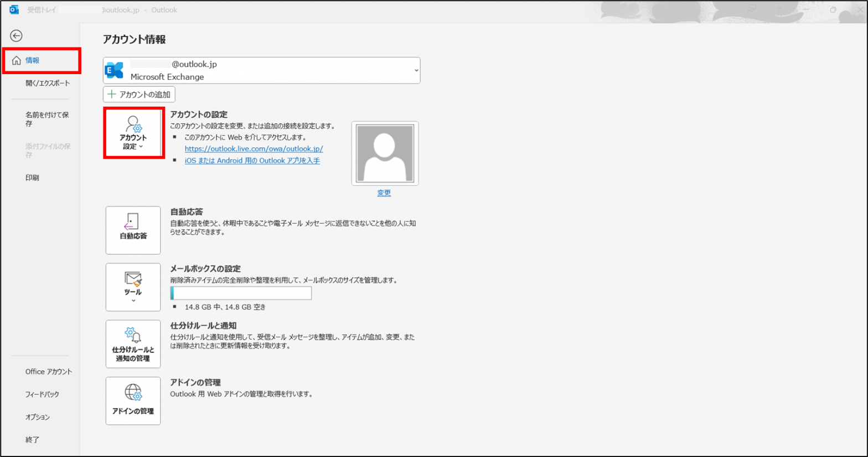Select the 情報 menu item

[32, 60]
